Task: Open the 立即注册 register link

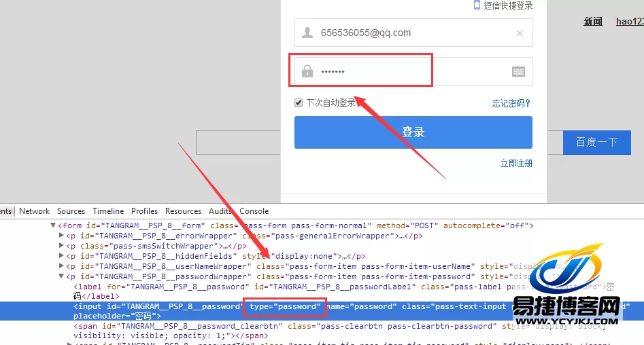Action: pyautogui.click(x=516, y=163)
